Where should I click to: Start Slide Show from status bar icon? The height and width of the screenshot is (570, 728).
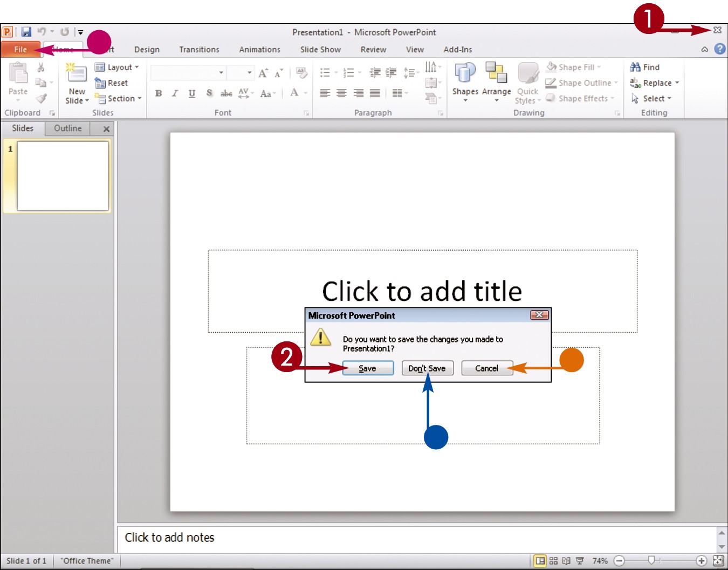[580, 561]
